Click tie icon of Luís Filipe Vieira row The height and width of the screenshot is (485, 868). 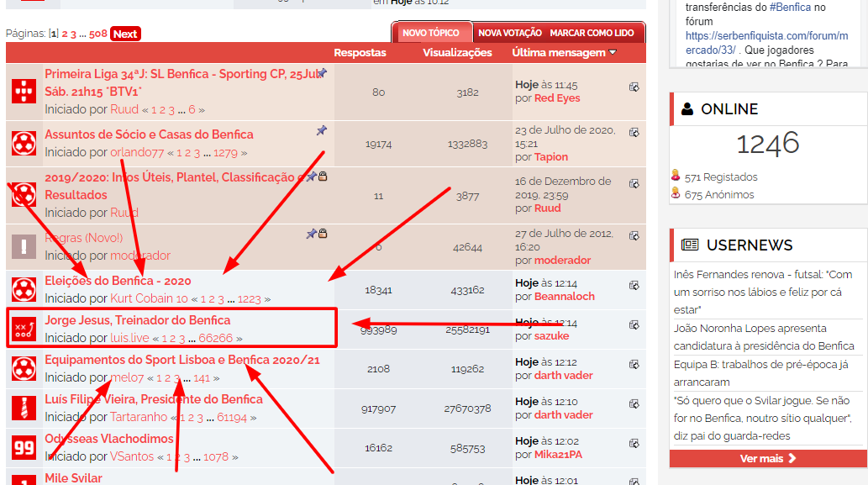point(24,408)
